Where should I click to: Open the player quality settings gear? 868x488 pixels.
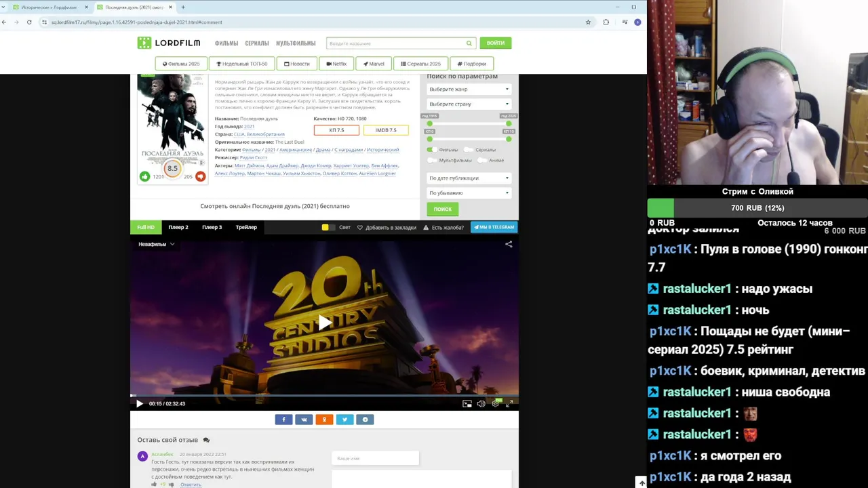click(x=496, y=403)
